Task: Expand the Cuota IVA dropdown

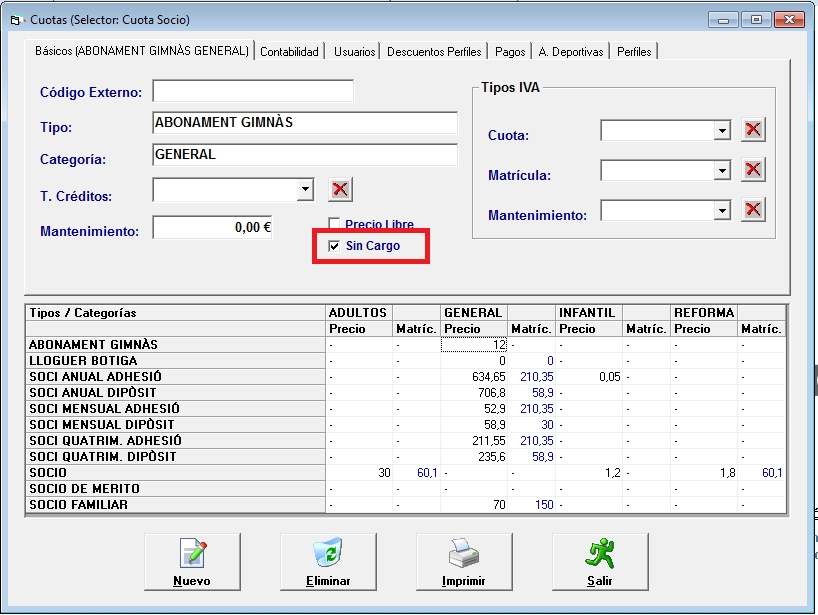Action: click(x=722, y=130)
